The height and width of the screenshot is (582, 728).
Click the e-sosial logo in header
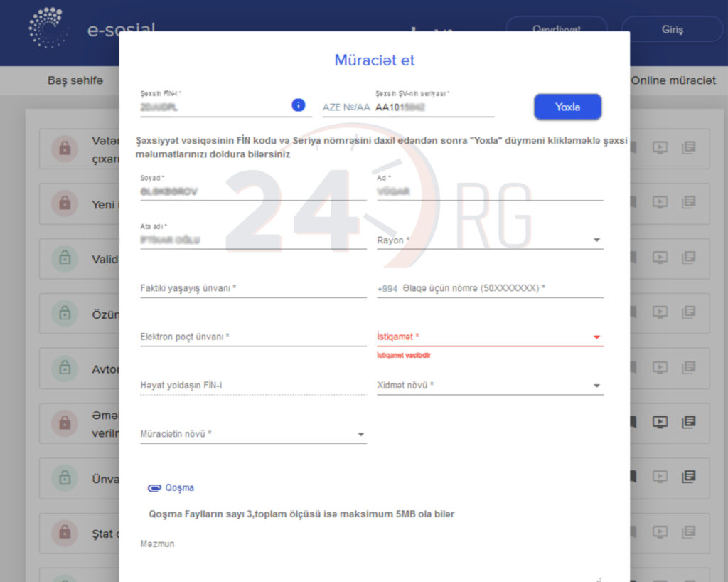tap(48, 28)
